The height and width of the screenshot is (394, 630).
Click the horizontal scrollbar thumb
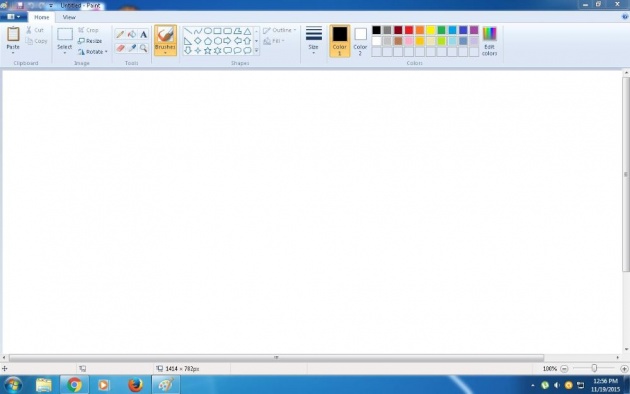(276, 357)
